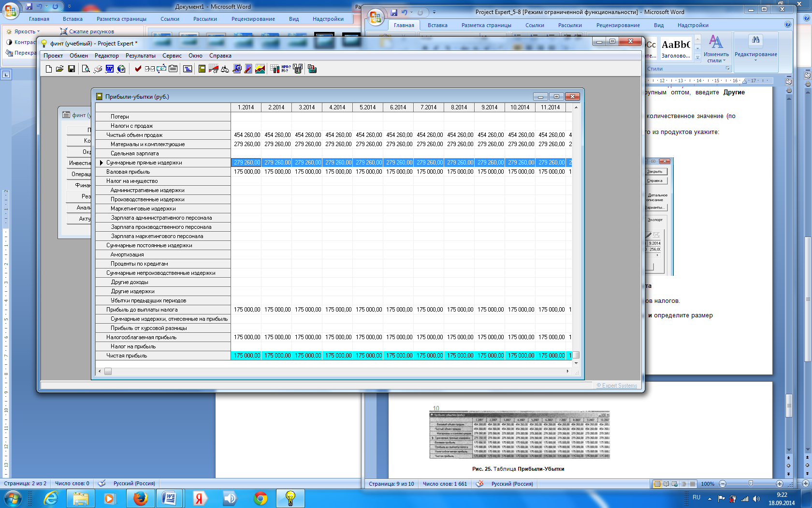Image resolution: width=812 pixels, height=508 pixels.
Task: Click the red checkmark toolbar icon
Action: 138,69
